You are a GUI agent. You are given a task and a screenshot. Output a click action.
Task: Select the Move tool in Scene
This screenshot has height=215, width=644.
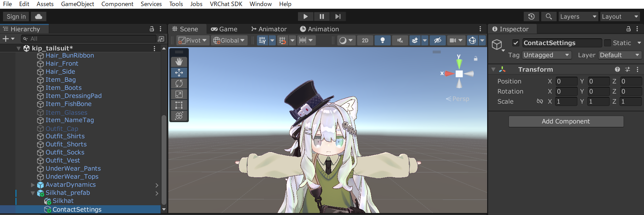coord(179,73)
